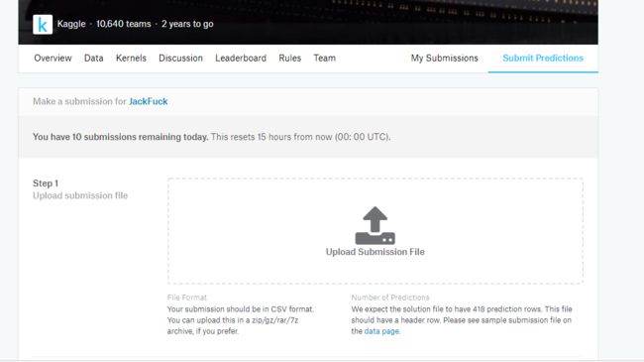Click the dashed upload drop zone

click(x=375, y=231)
